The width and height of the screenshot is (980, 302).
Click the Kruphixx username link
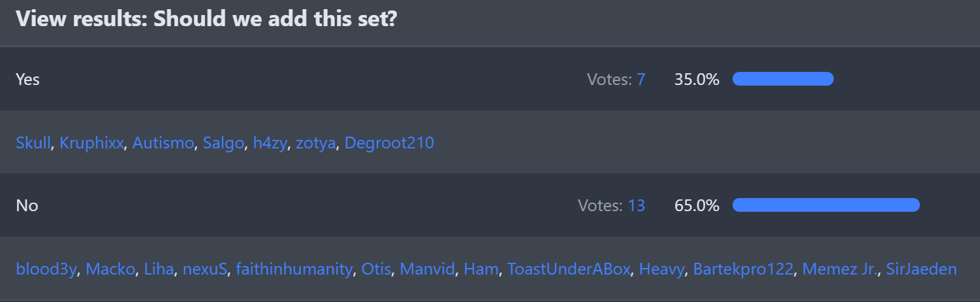click(91, 143)
